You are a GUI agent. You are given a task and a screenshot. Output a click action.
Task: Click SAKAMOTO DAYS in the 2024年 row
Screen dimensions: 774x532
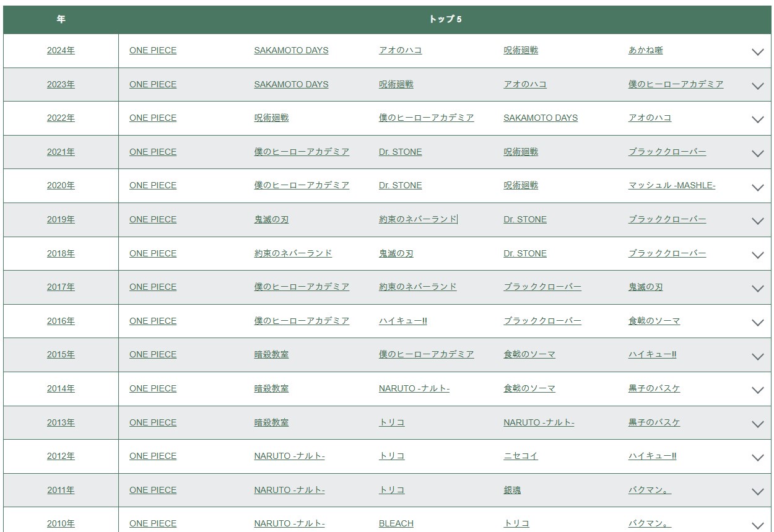click(x=291, y=50)
